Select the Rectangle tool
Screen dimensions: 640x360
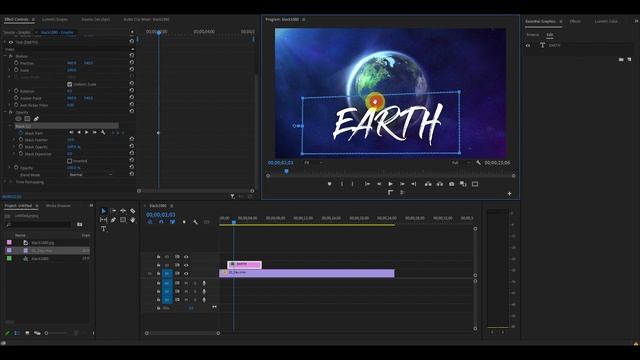pos(123,220)
